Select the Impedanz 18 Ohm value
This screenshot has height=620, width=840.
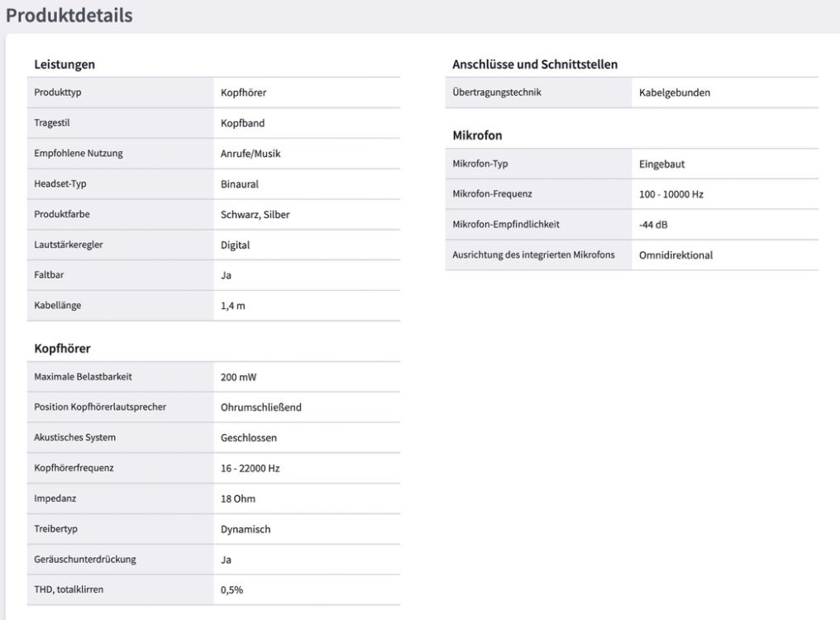238,499
